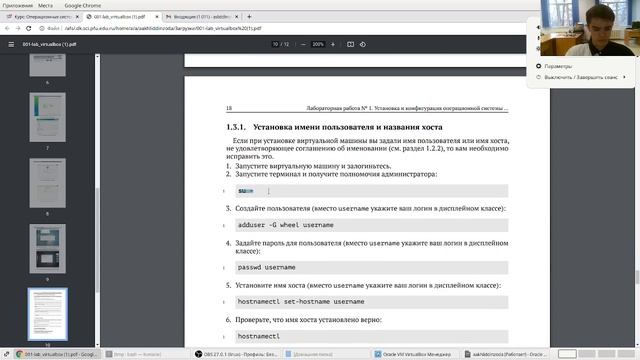Screen dimensions: 640x360
Task: Click show desktop icon in taskbar
Action: [x=6, y=354]
